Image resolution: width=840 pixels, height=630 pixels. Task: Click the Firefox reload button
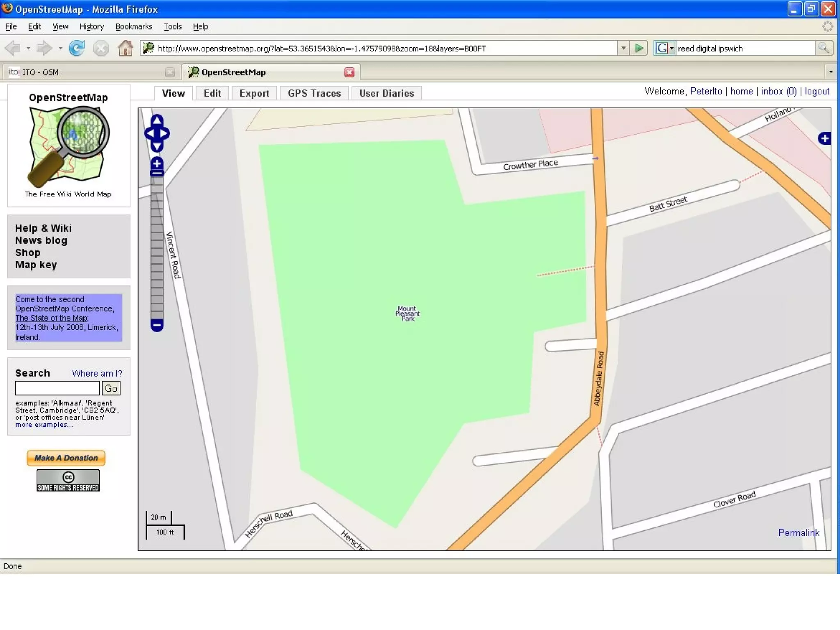tap(77, 48)
